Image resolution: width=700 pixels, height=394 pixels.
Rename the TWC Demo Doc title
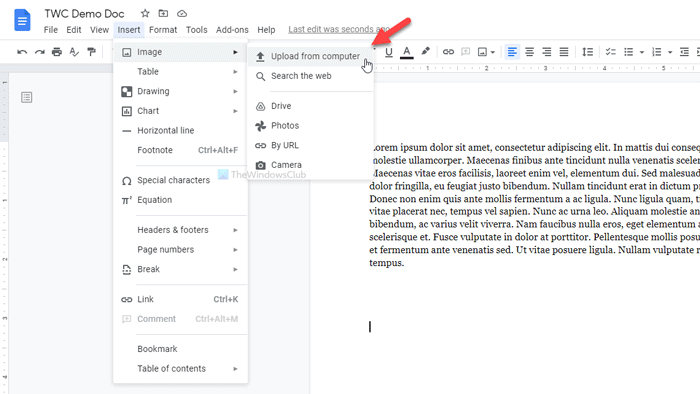(84, 13)
